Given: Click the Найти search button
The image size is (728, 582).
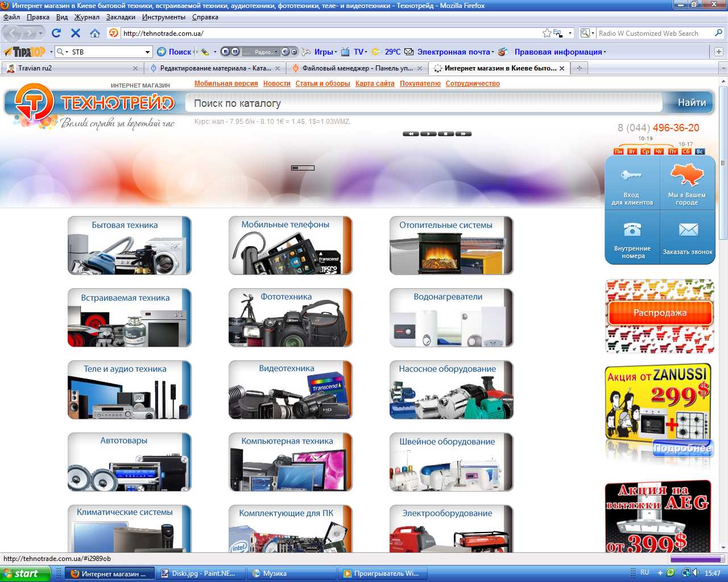Looking at the screenshot, I should pos(691,103).
